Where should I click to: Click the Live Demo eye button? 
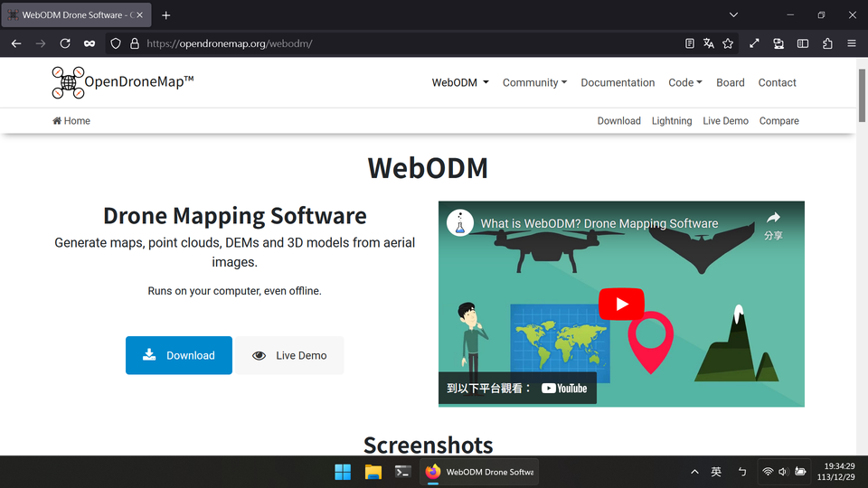(289, 355)
